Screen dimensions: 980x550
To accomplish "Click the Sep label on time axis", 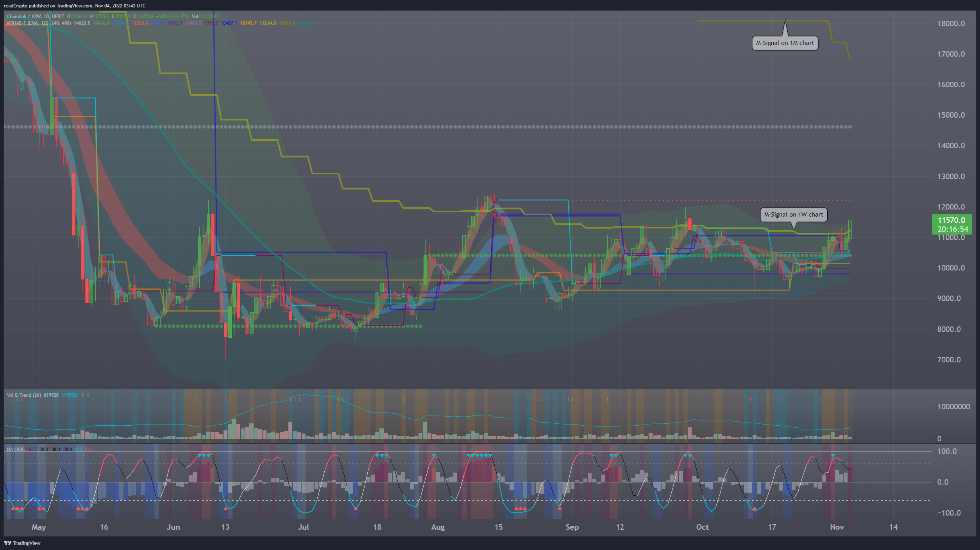I will point(572,527).
